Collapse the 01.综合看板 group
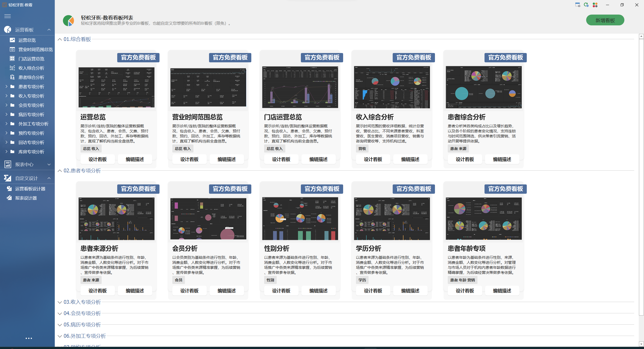 (x=60, y=39)
